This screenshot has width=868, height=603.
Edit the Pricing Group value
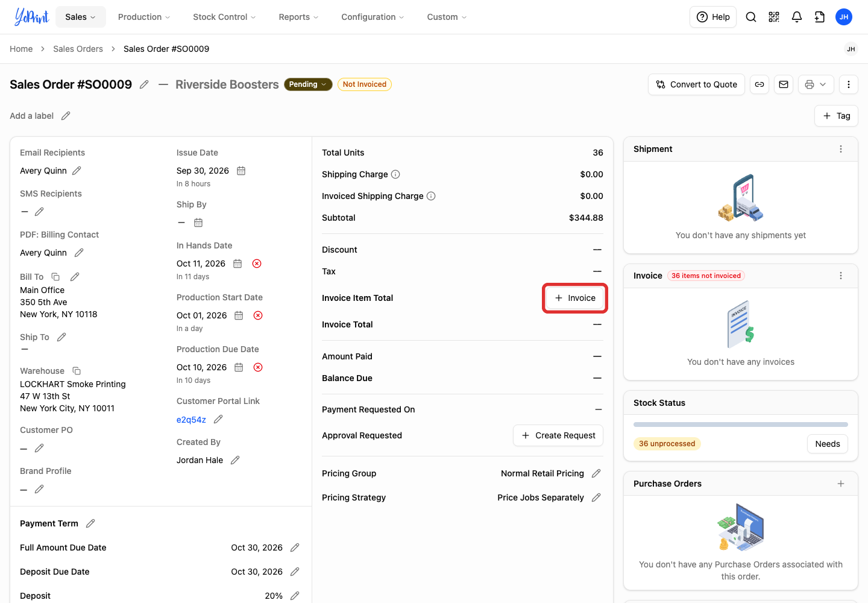click(596, 473)
